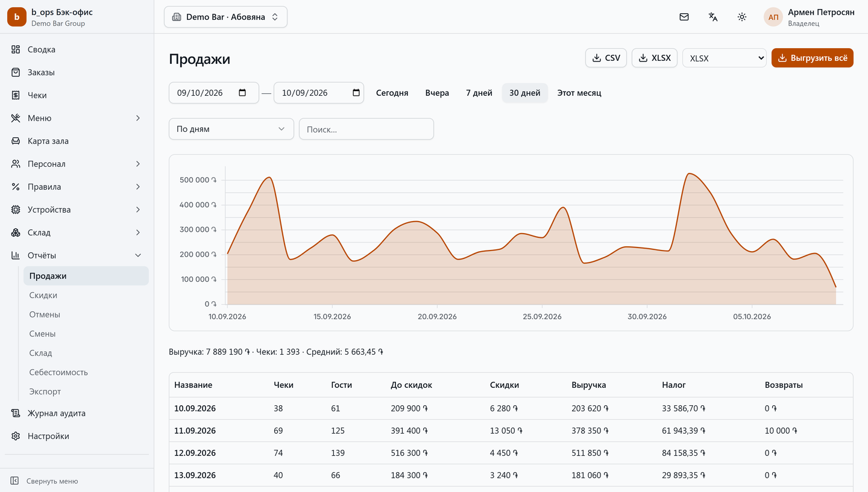Click Выгрузить всё export button

pyautogui.click(x=813, y=58)
